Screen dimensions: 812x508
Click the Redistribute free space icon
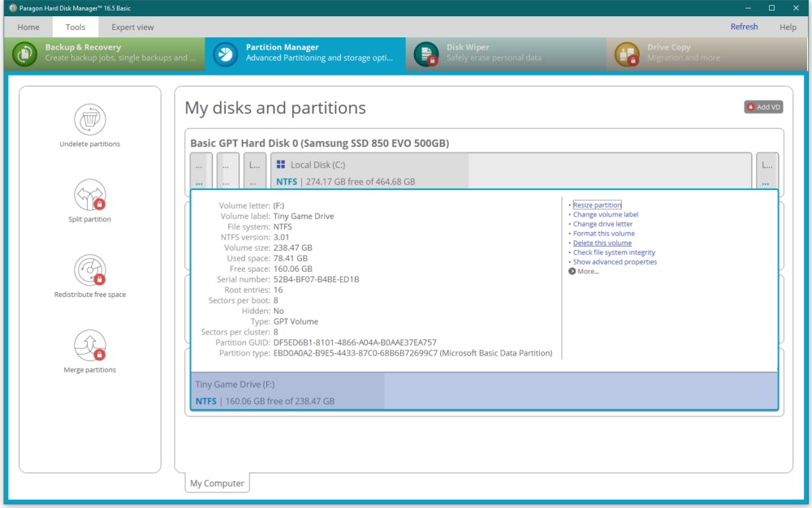(89, 270)
